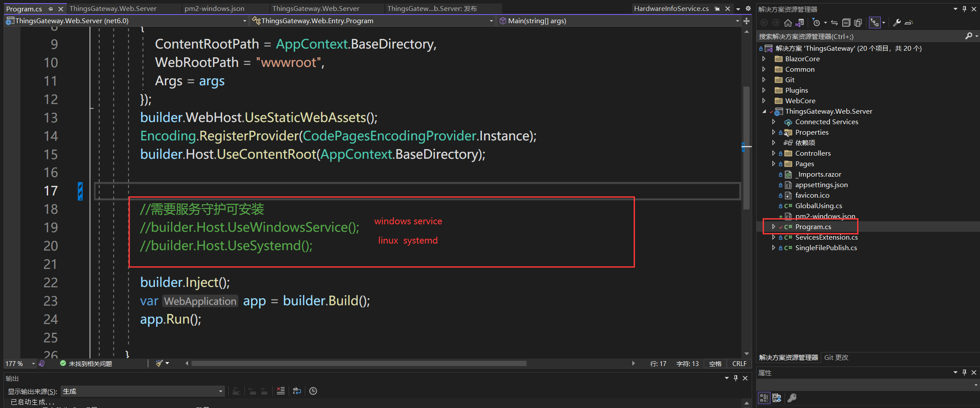
Task: Click Sync with Active Document arrows icon
Action: point(834,23)
